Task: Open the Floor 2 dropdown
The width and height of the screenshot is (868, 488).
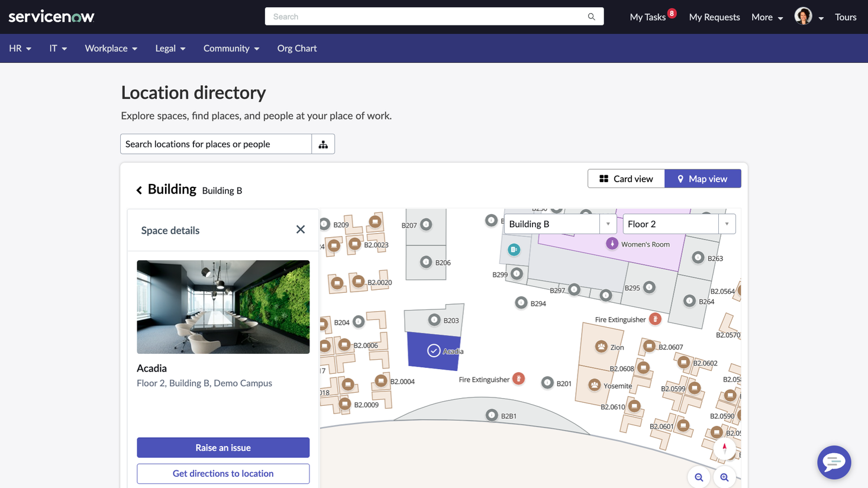Action: point(727,224)
